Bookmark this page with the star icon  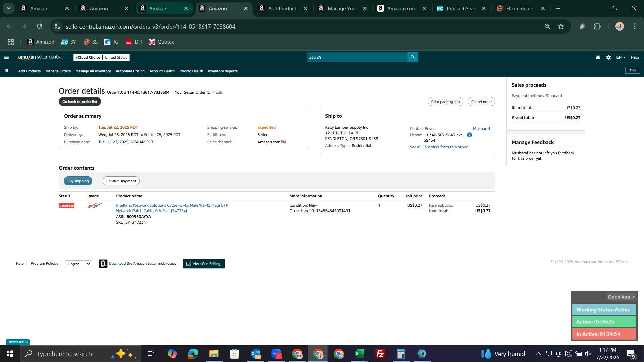(561, 26)
